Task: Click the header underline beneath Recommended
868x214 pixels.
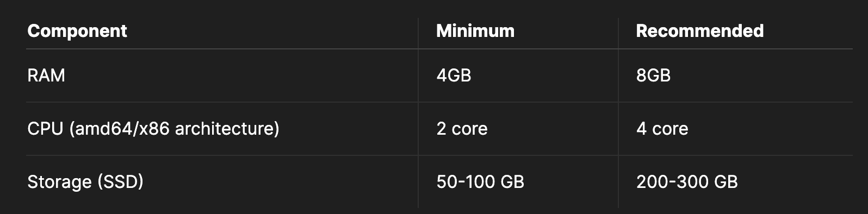Action: [x=735, y=49]
